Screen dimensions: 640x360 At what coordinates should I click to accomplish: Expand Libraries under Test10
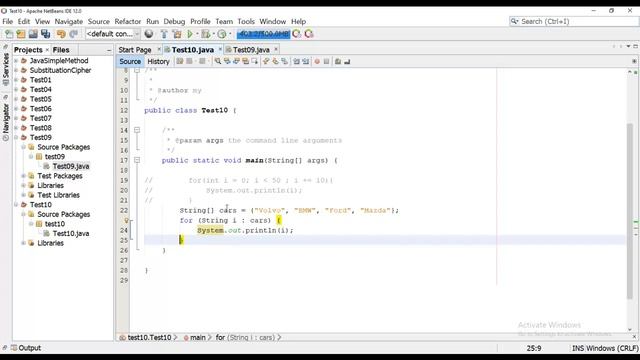pyautogui.click(x=24, y=243)
